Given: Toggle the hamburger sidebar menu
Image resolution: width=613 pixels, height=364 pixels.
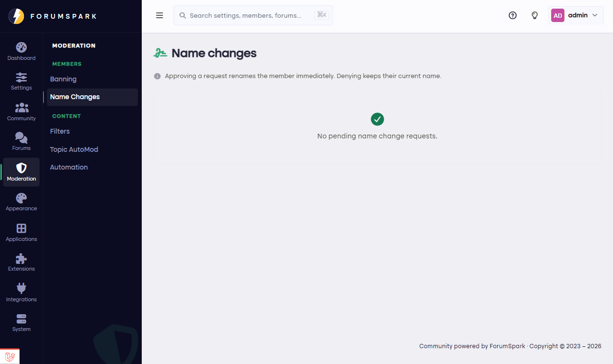Looking at the screenshot, I should click(x=159, y=15).
